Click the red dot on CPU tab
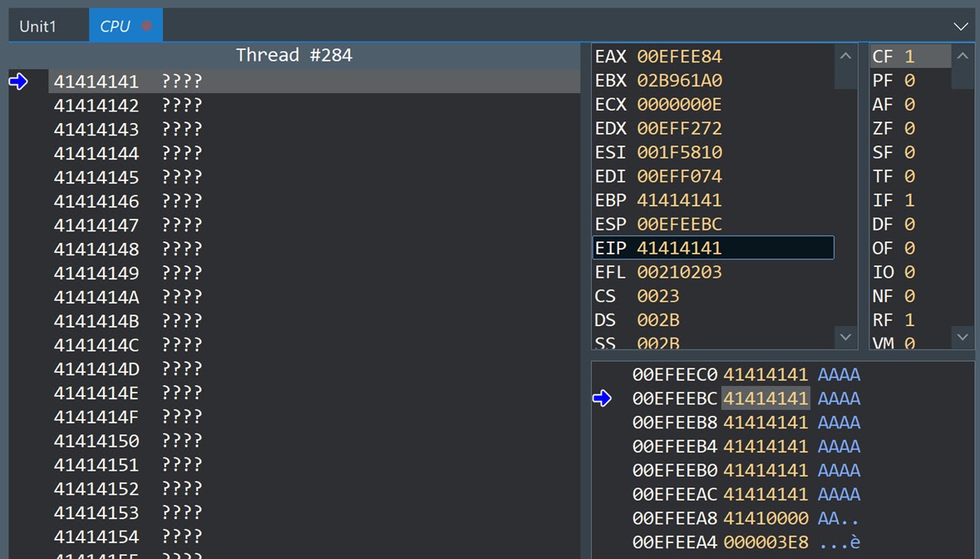980x559 pixels. pyautogui.click(x=147, y=27)
